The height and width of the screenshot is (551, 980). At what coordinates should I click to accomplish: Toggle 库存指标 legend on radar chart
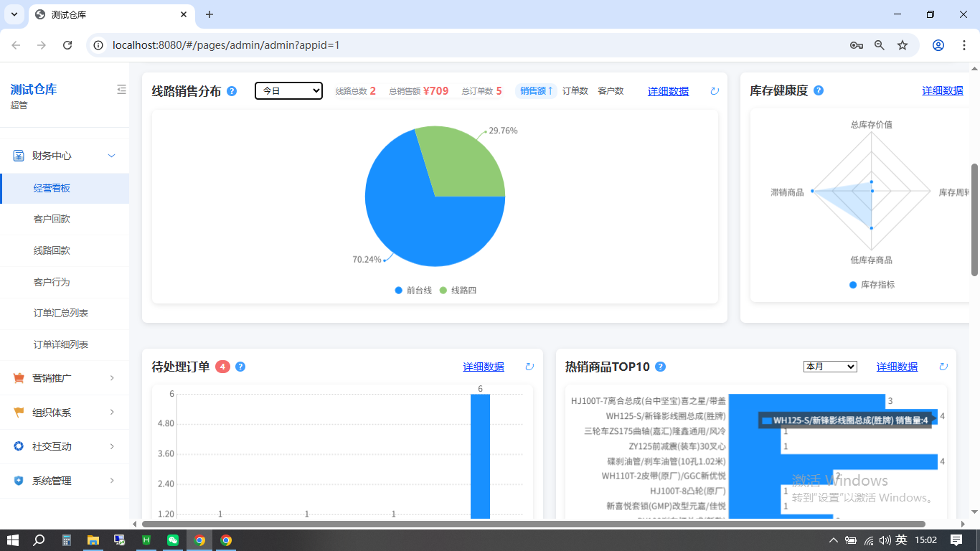(872, 285)
